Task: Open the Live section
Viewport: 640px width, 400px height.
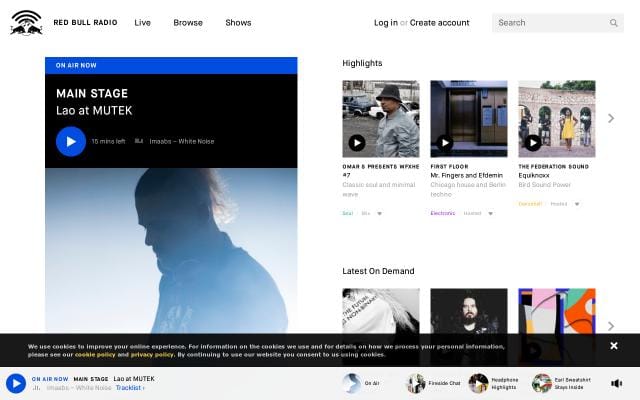Action: (143, 23)
